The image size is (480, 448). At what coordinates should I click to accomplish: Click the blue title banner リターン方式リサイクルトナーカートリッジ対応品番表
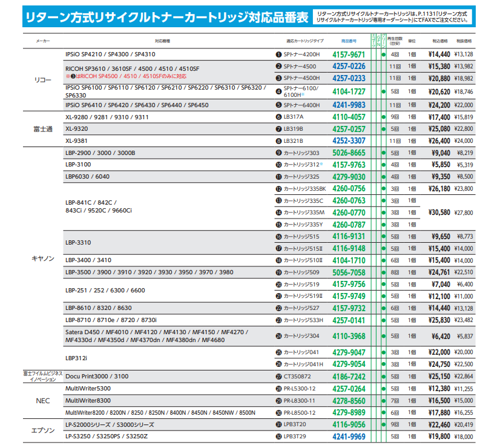point(167,17)
